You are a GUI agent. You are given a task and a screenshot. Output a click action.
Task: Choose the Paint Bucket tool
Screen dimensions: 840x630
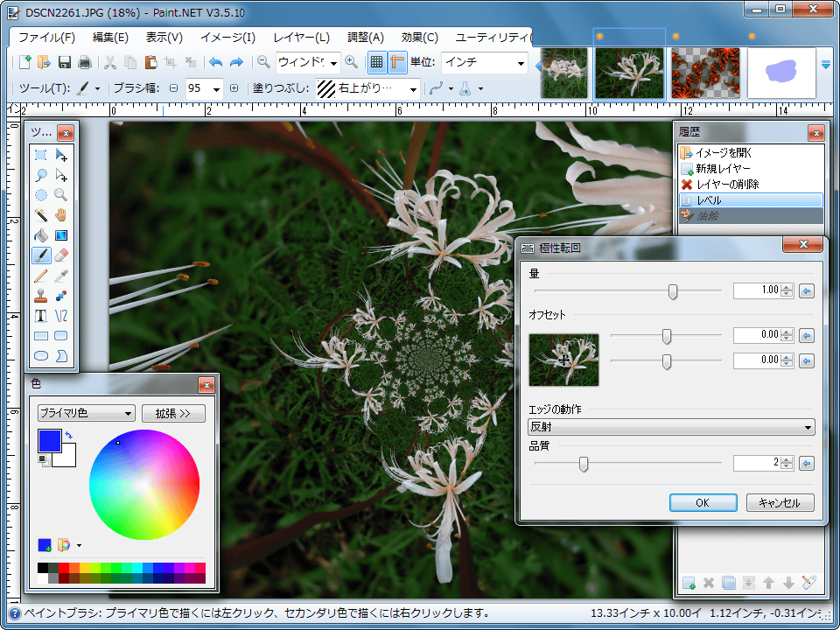click(x=41, y=234)
